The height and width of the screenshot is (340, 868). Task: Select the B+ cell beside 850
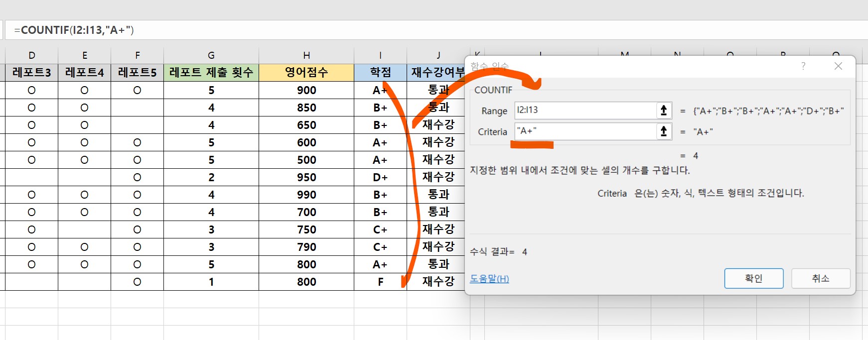[381, 108]
